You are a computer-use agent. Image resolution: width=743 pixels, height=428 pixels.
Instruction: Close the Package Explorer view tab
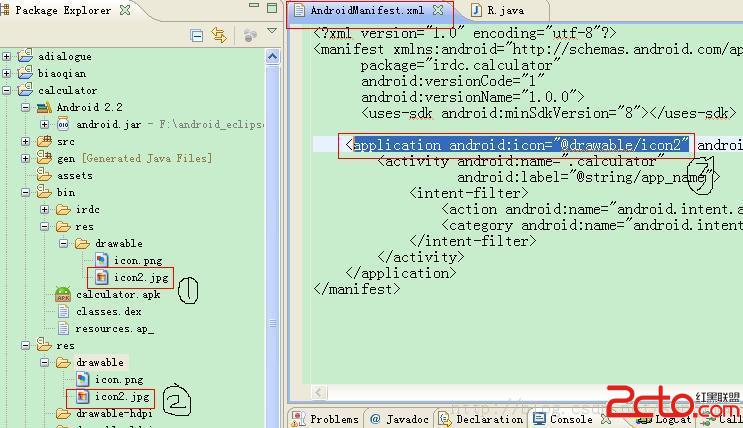(125, 10)
